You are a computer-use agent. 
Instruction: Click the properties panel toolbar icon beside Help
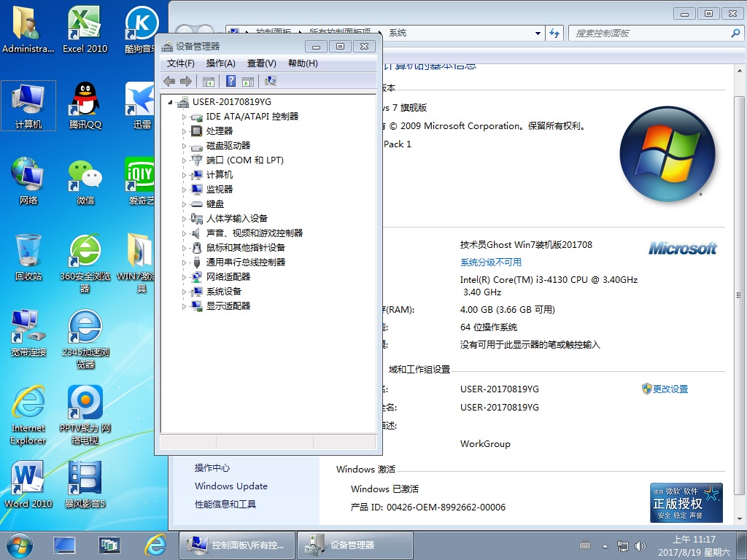click(x=248, y=82)
